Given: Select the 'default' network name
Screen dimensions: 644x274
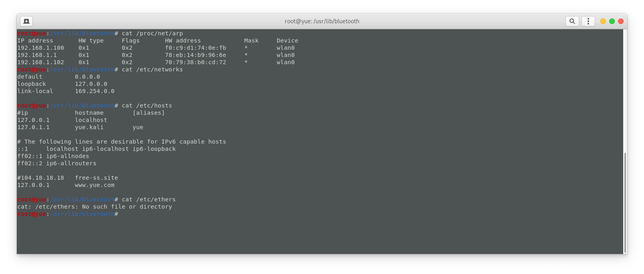Looking at the screenshot, I should pyautogui.click(x=30, y=77).
